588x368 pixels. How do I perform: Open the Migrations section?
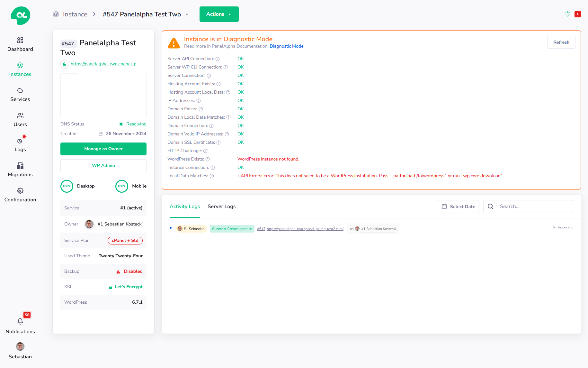pos(20,170)
